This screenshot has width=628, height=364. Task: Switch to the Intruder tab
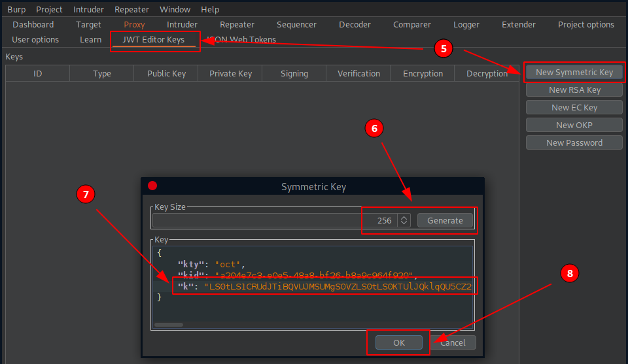click(183, 24)
